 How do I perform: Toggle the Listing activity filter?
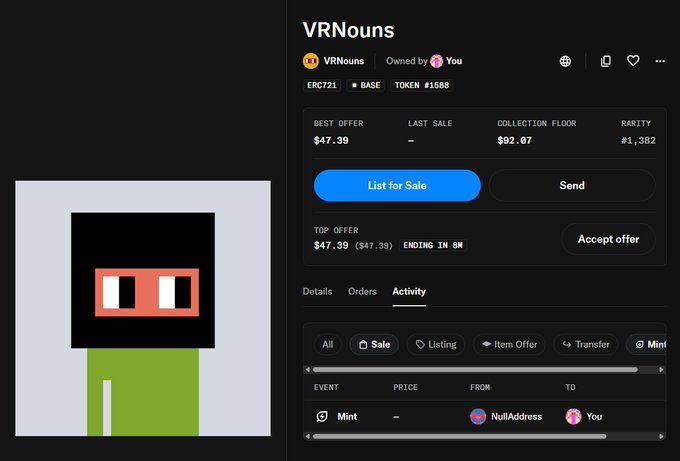pos(436,344)
